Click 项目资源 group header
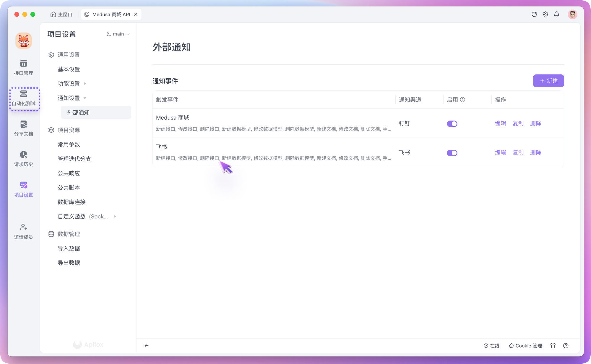591x364 pixels. 64,130
